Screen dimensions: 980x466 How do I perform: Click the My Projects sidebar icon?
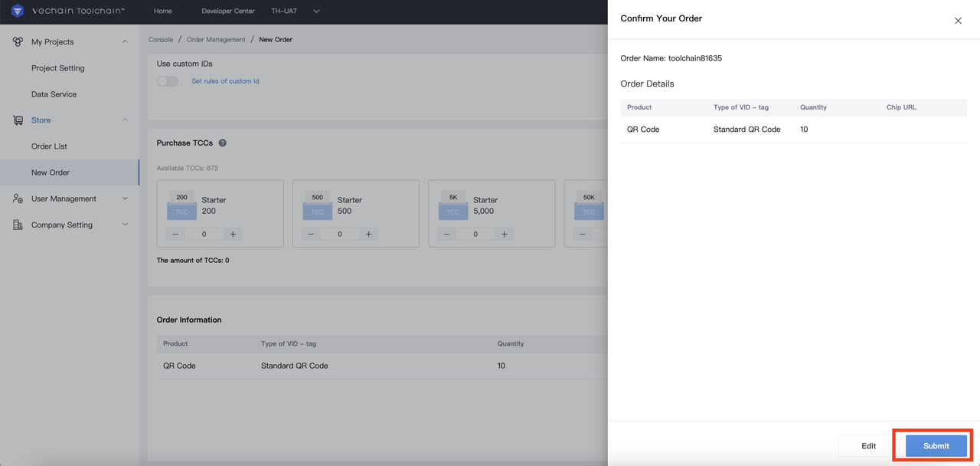18,42
